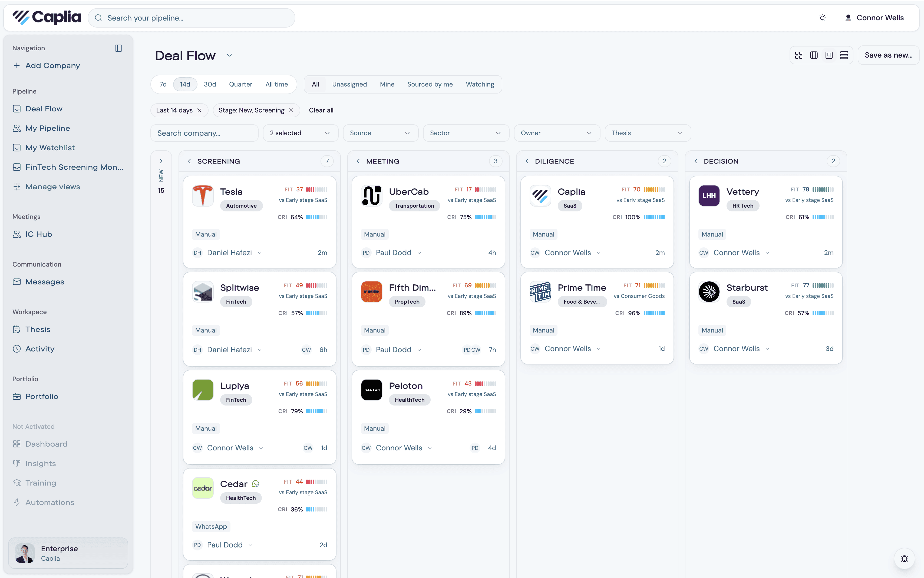The image size is (924, 578).
Task: Click the PD watcher badge on Peloton card
Action: (x=475, y=448)
